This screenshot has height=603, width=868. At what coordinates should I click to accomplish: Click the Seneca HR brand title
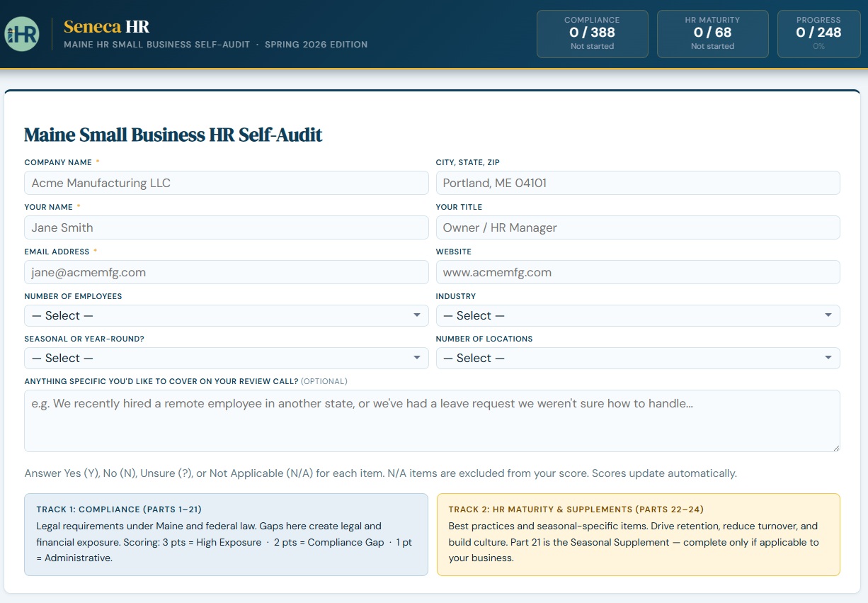pos(106,27)
